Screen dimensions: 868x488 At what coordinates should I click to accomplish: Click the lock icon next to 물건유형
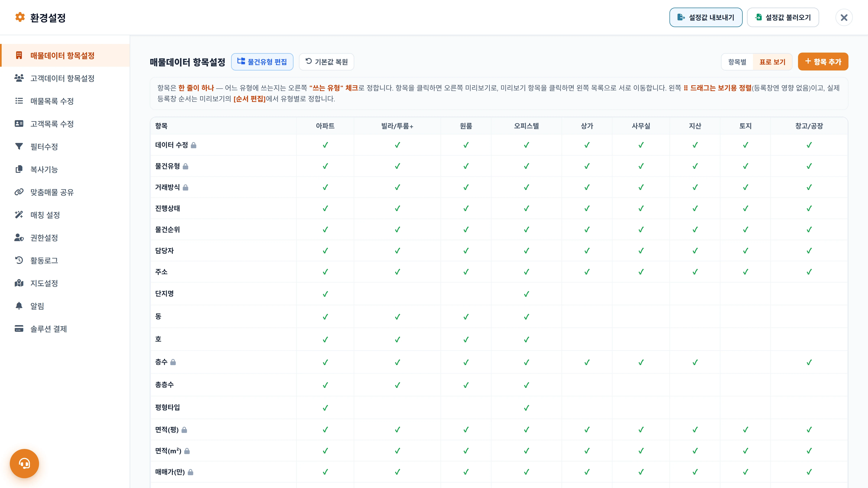(185, 166)
